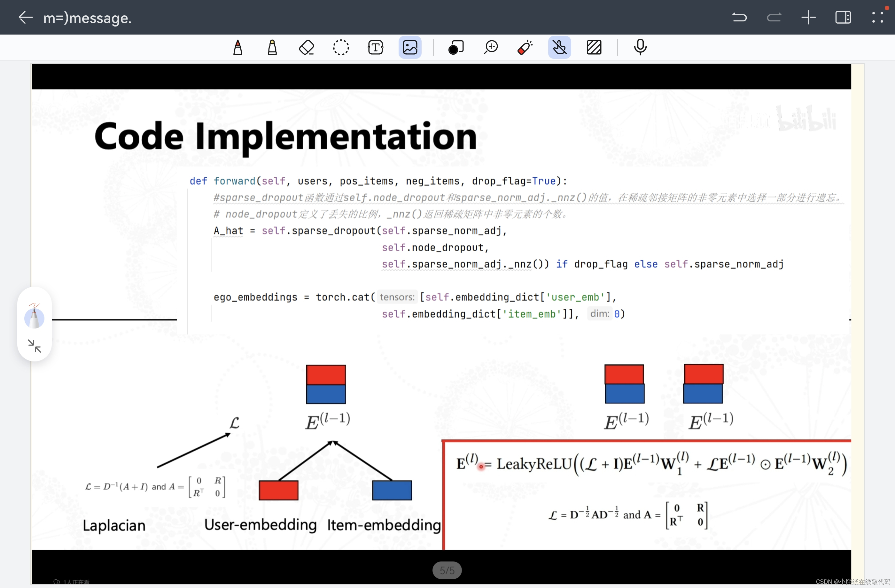Screen dimensions: 895x588
Task: Select the text box tool
Action: tap(375, 48)
